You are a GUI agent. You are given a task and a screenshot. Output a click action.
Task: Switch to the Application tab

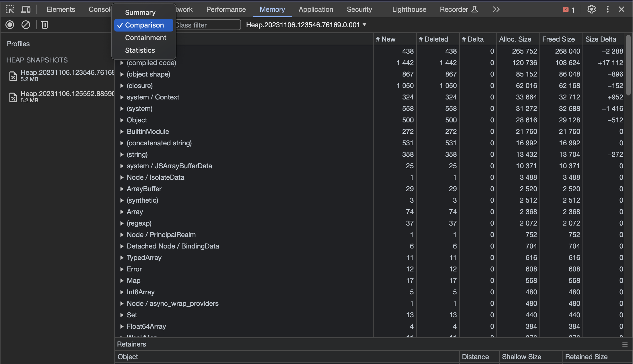click(316, 9)
